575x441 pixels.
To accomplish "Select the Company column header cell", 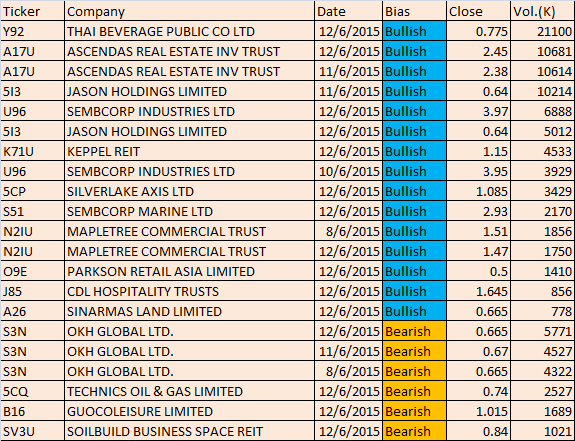I will point(189,11).
